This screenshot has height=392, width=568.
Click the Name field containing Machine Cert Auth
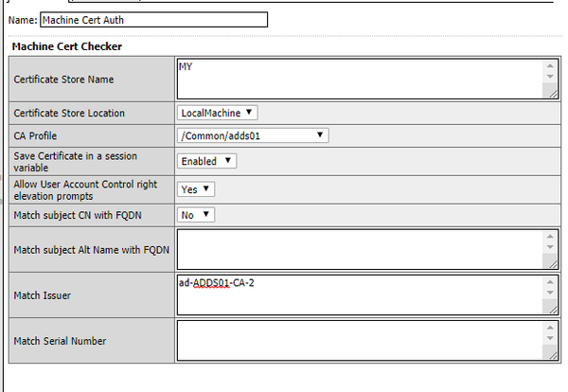pyautogui.click(x=153, y=19)
